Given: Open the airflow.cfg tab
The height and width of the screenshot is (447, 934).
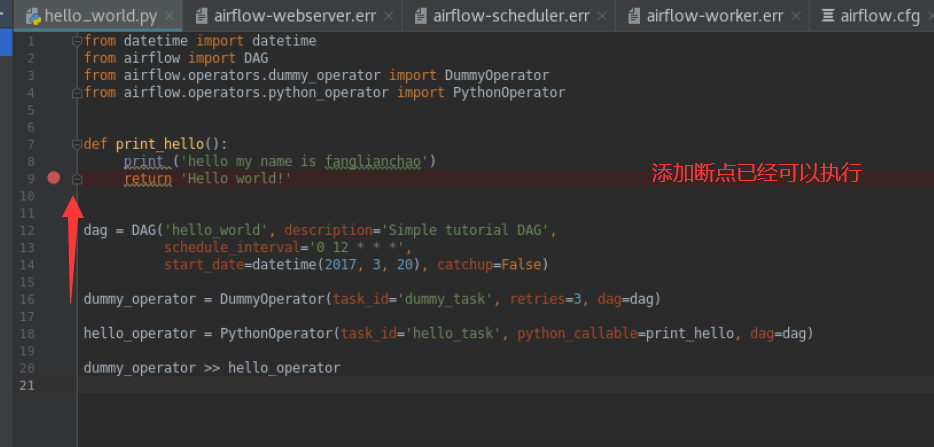Looking at the screenshot, I should (880, 16).
